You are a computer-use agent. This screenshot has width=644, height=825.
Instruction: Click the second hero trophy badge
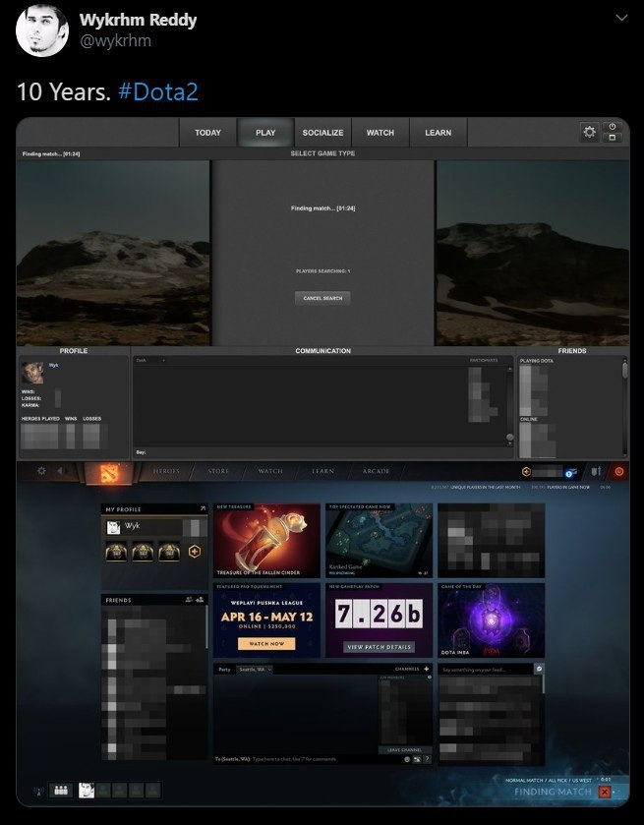coord(143,552)
